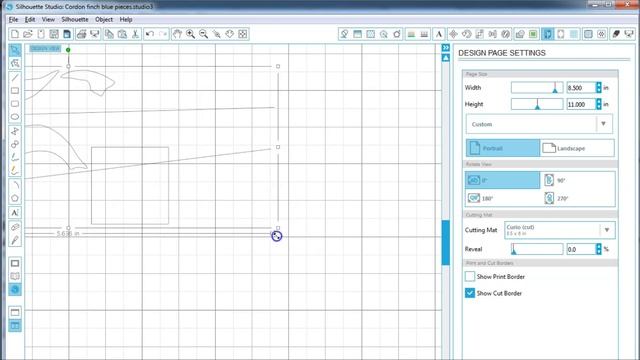Image resolution: width=640 pixels, height=360 pixels.
Task: Open the Help menu
Action: click(x=126, y=19)
